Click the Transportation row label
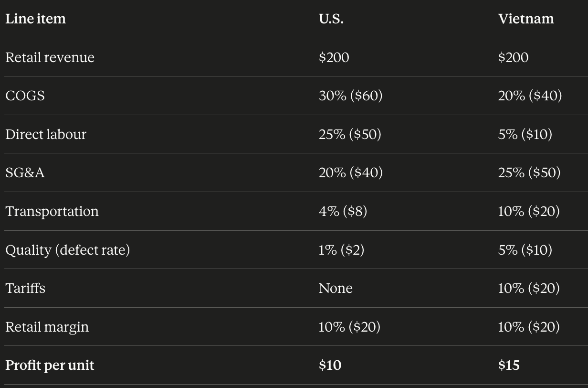Viewport: 588px width, 388px height. coord(52,211)
